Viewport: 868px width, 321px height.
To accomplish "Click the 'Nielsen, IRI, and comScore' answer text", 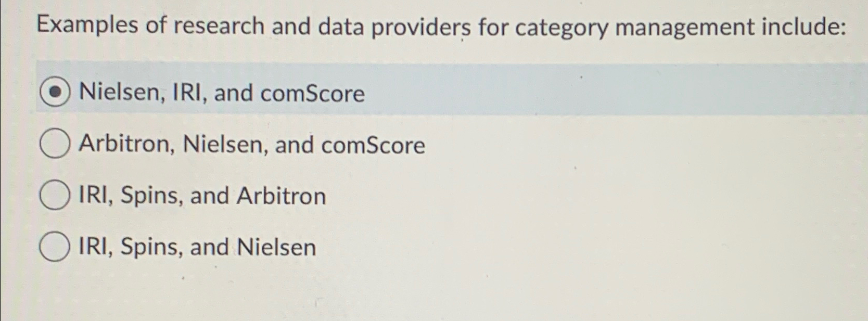I will click(221, 93).
